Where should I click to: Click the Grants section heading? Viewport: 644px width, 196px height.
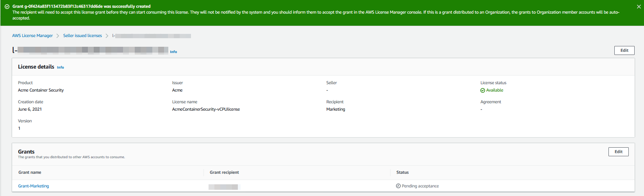point(26,152)
